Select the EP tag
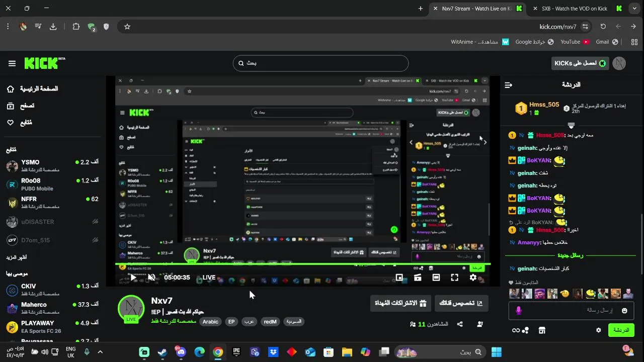The height and width of the screenshot is (362, 644). tap(231, 322)
